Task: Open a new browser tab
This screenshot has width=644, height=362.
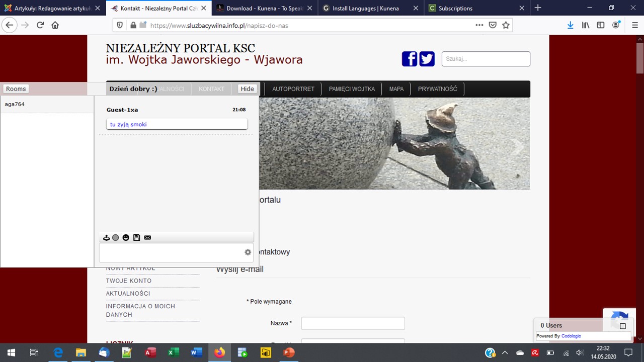Action: pyautogui.click(x=538, y=8)
